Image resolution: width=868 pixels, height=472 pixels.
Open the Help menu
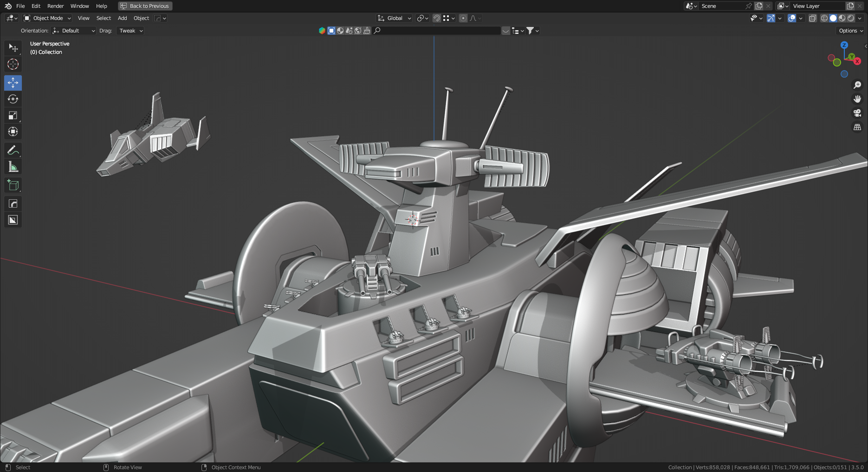pos(101,6)
